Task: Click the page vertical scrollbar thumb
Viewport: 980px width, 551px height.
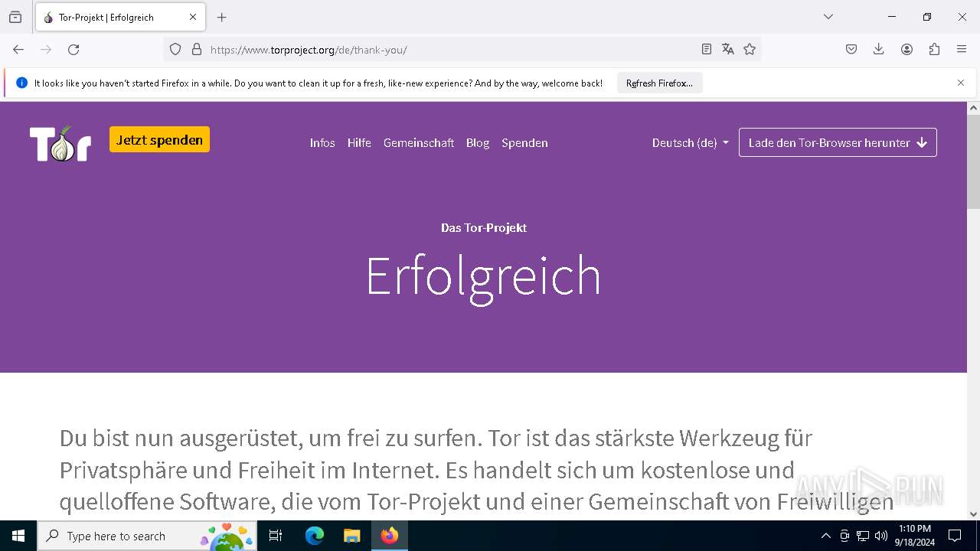Action: pos(973,161)
